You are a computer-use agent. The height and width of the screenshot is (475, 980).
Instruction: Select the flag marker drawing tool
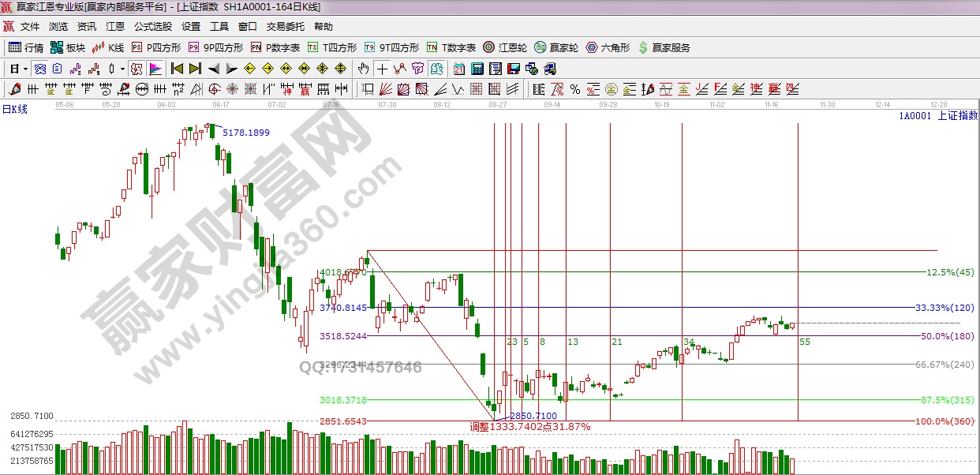pos(155,69)
